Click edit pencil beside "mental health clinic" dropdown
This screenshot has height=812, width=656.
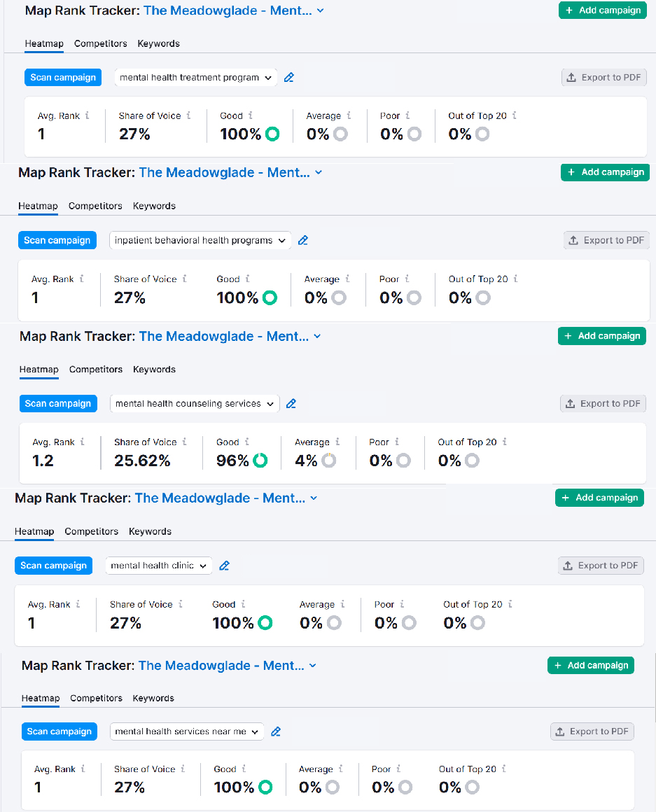224,566
